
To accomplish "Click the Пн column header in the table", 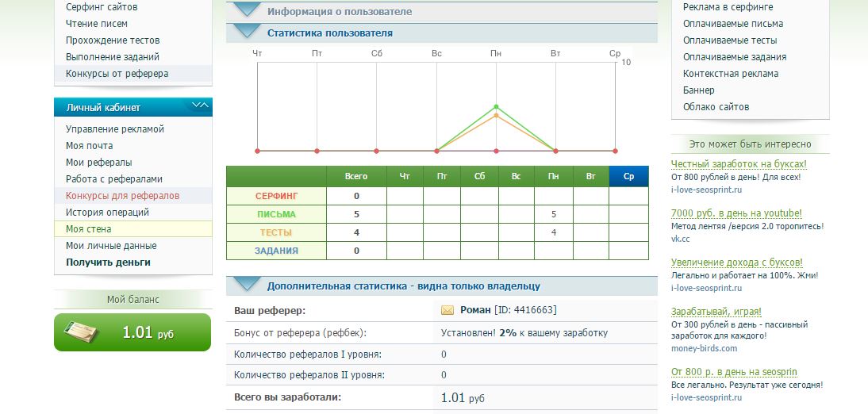I will [x=553, y=177].
